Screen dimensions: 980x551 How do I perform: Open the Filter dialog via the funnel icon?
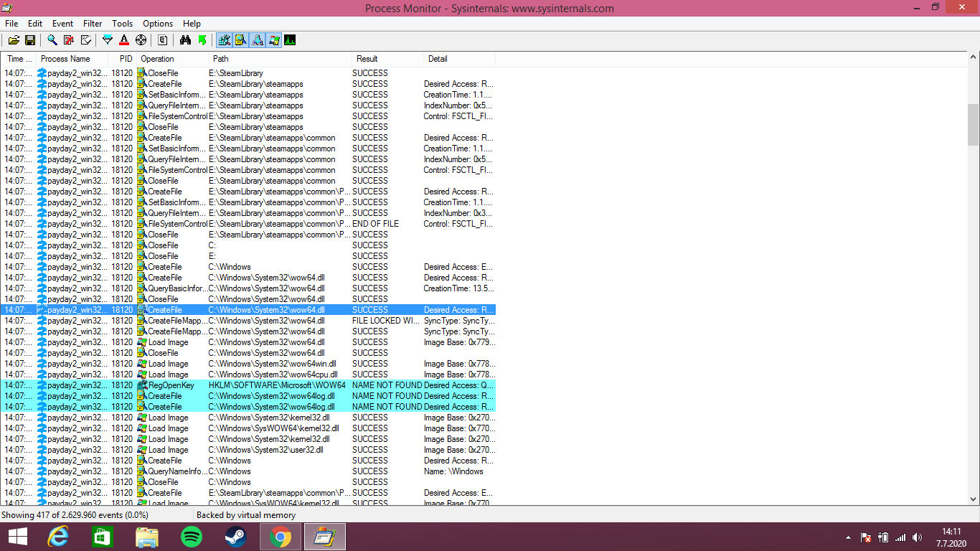(108, 40)
